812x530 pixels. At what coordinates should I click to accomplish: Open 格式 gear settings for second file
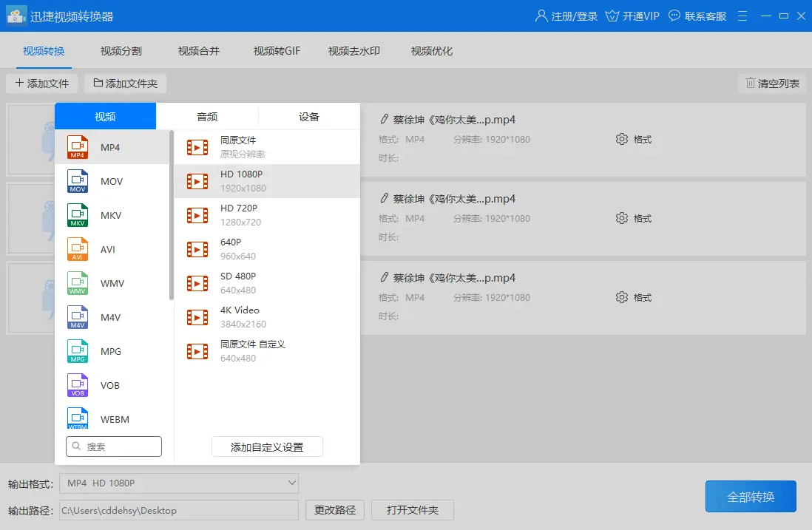coord(622,218)
